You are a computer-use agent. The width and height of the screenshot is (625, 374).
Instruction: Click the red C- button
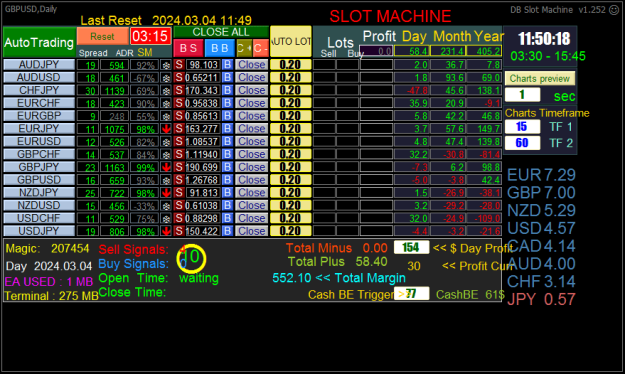click(260, 48)
